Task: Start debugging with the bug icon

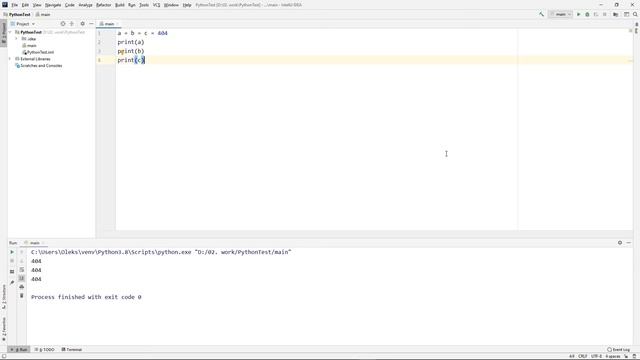Action: click(587, 14)
